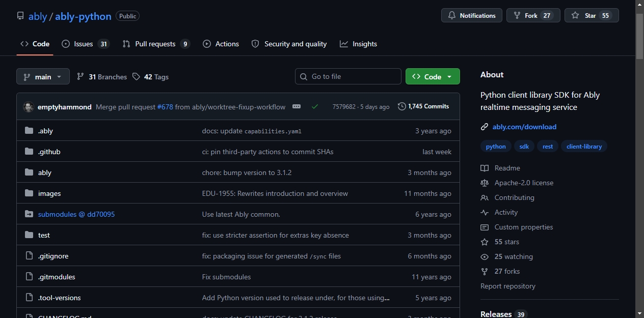This screenshot has width=644, height=318.
Task: Click the .github folder icon
Action: click(29, 152)
